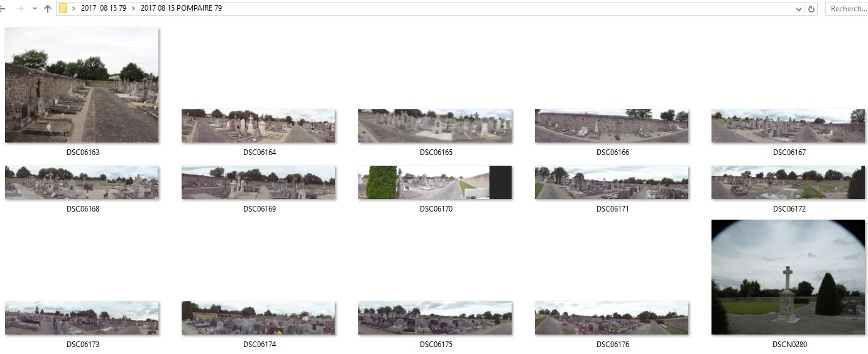This screenshot has width=868, height=354.
Task: Click the file name 'DSC06167'
Action: point(789,153)
